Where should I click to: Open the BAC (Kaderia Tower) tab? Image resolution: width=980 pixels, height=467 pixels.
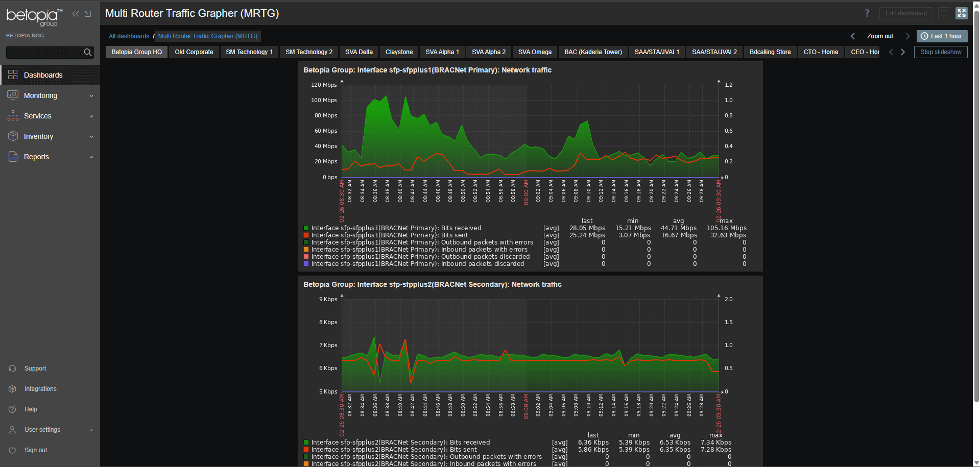pyautogui.click(x=593, y=52)
